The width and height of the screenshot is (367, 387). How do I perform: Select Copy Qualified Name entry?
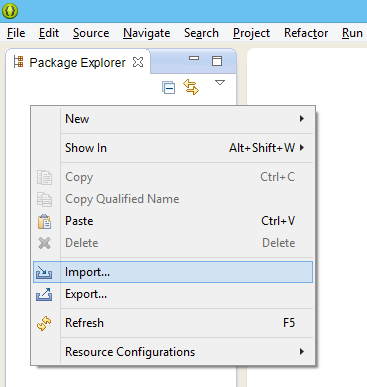pyautogui.click(x=173, y=199)
